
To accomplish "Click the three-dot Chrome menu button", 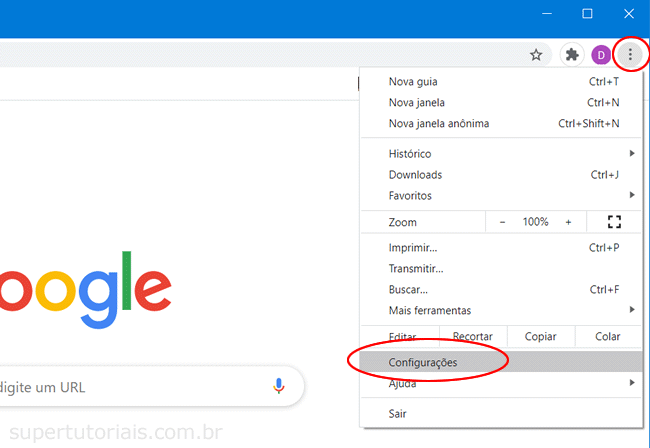I will point(630,55).
